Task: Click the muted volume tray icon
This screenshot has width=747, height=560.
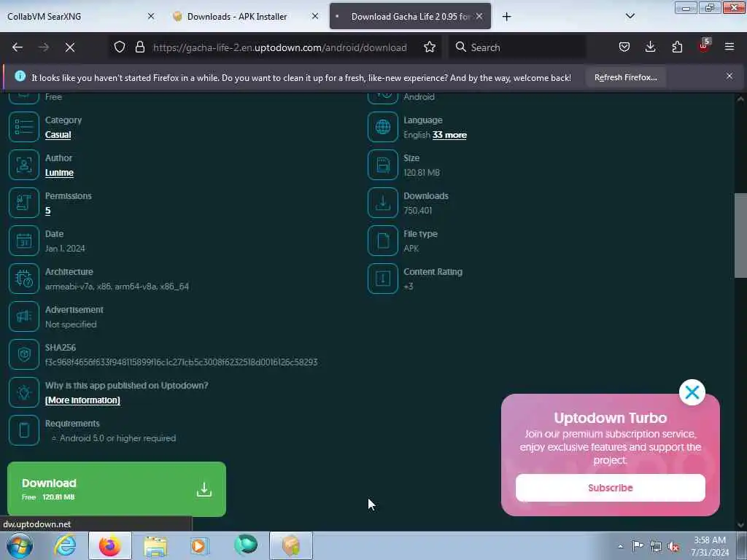Action: pyautogui.click(x=673, y=547)
